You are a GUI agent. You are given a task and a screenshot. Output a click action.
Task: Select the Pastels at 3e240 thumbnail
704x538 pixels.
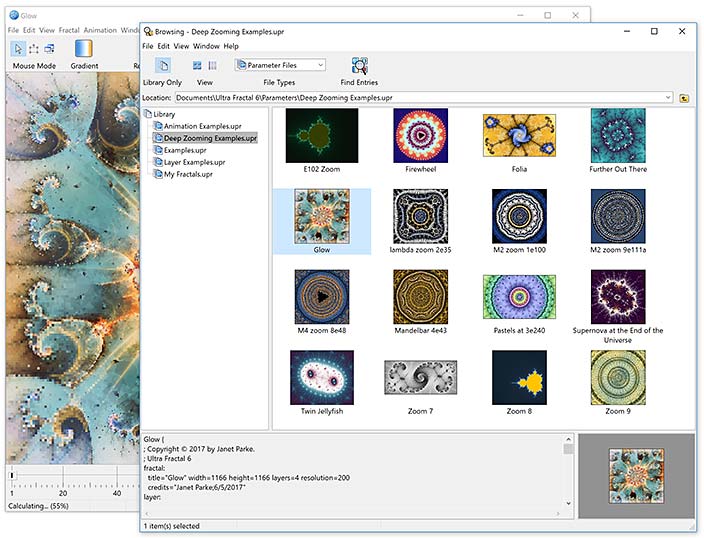[519, 297]
